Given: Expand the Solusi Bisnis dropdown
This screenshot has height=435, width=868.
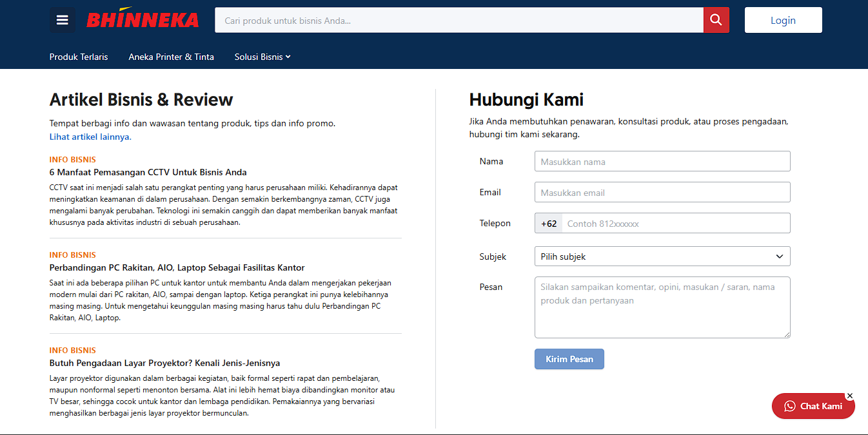Looking at the screenshot, I should [x=262, y=57].
